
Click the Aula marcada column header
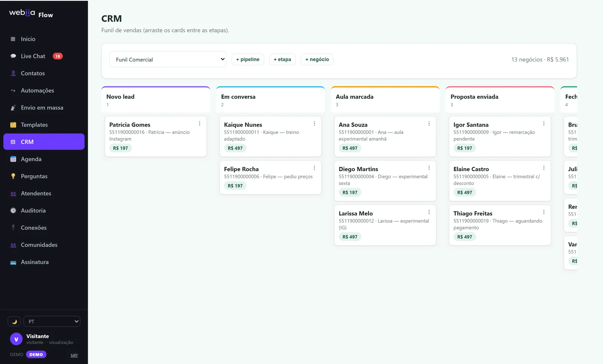[385, 100]
